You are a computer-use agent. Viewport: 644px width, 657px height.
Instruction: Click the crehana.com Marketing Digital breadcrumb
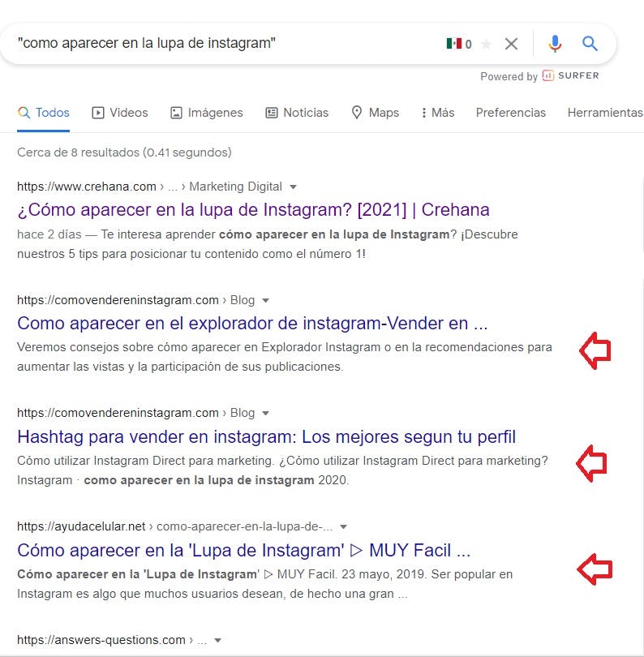149,187
